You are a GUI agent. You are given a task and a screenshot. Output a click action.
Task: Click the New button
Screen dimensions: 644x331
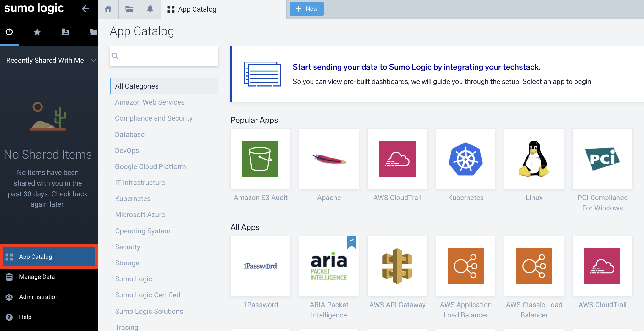point(306,8)
